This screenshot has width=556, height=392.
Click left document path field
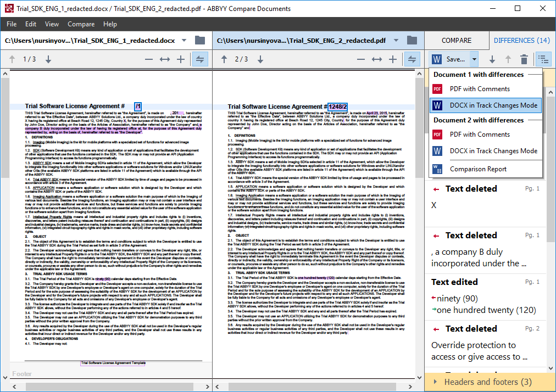click(90, 41)
